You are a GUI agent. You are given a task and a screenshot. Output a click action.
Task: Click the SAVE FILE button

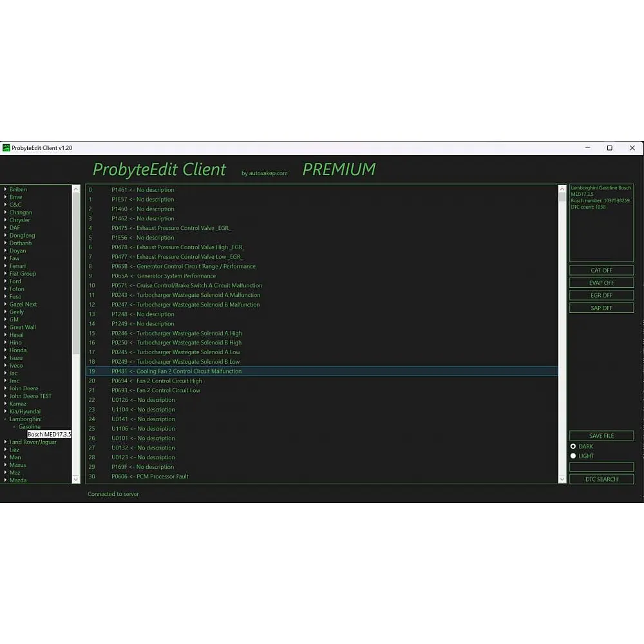[x=601, y=436]
